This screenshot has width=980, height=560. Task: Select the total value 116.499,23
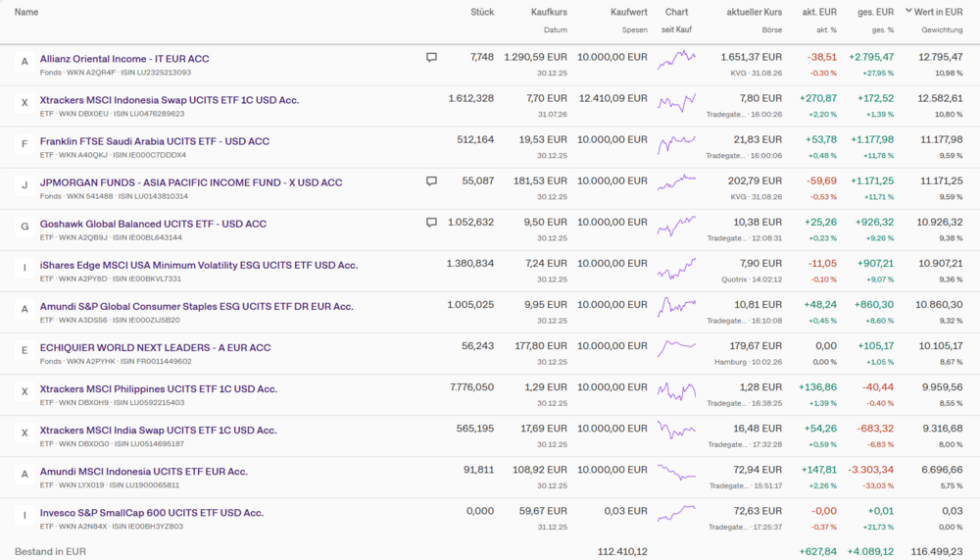click(937, 552)
